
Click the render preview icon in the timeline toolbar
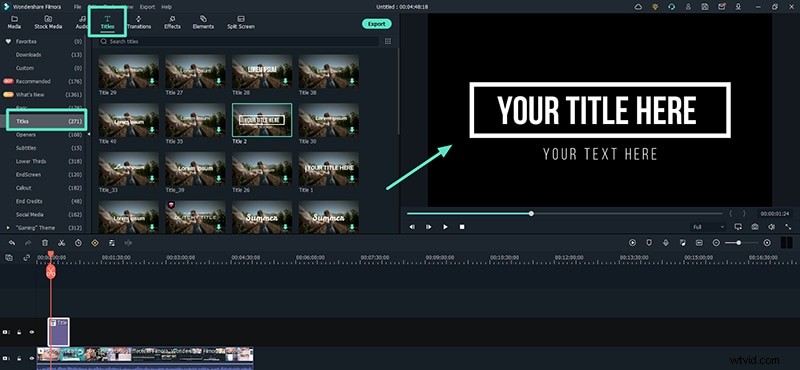tap(633, 243)
